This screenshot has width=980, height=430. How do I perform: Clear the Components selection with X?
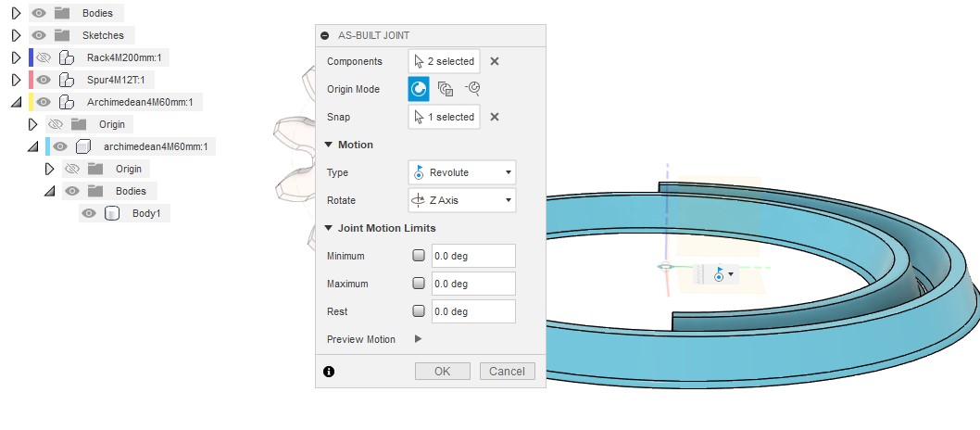(495, 61)
